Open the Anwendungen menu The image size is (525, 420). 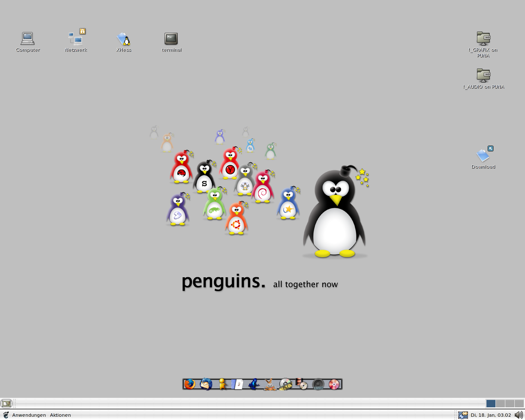(x=29, y=415)
